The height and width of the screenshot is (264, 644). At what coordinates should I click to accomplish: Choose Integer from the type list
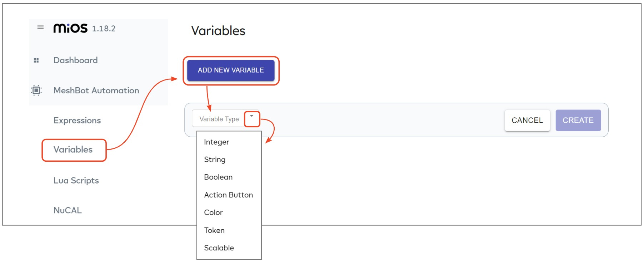point(216,142)
